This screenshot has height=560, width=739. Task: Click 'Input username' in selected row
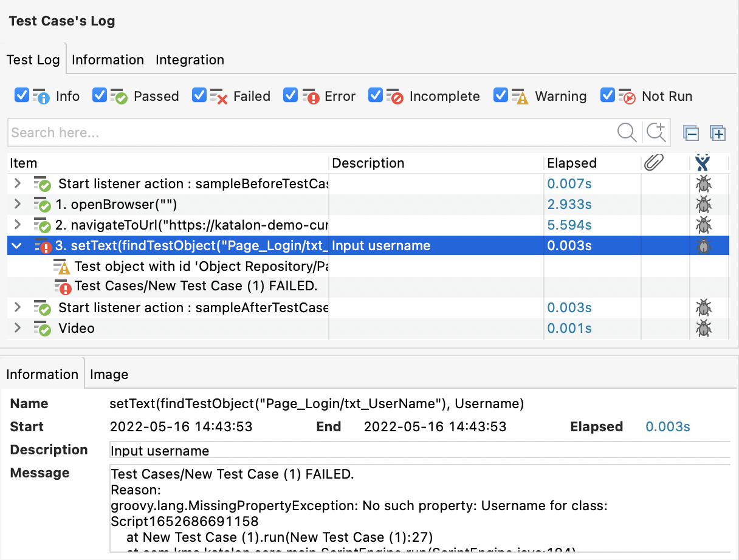click(x=381, y=245)
